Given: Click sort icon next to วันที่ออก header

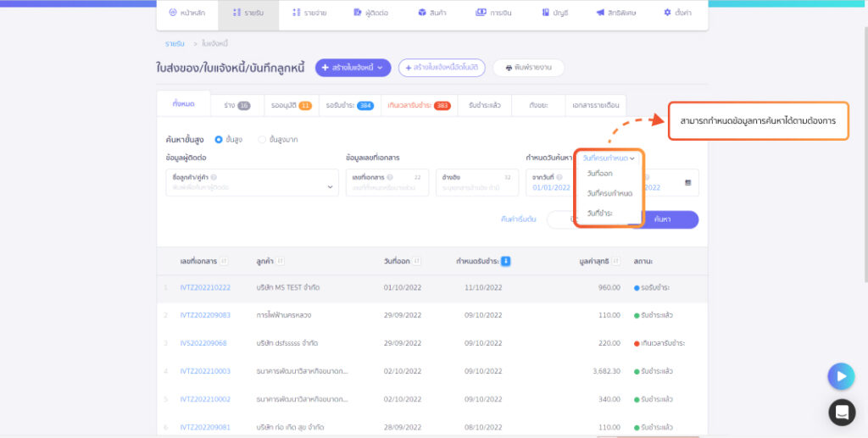Looking at the screenshot, I should pos(418,261).
